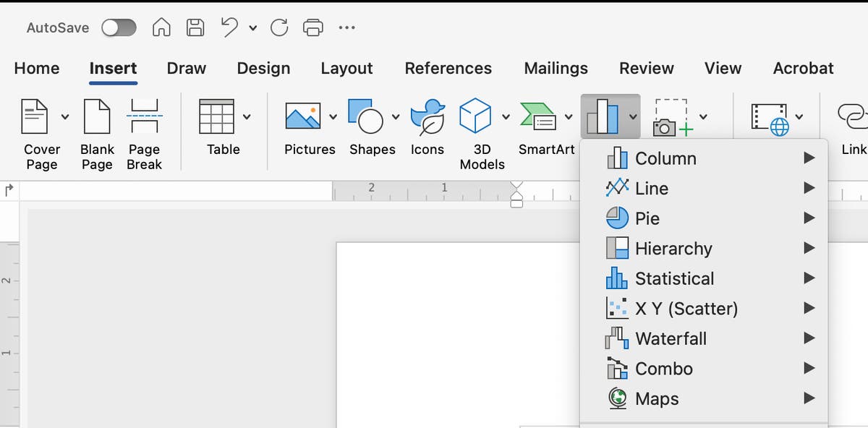The height and width of the screenshot is (428, 868).
Task: Expand the Combo submenu arrow
Action: (x=809, y=369)
